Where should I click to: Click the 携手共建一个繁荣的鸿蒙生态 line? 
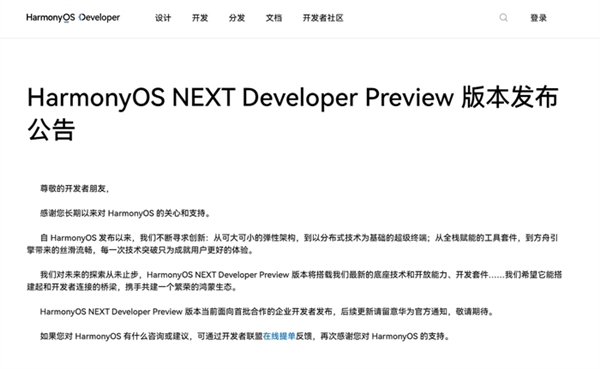coord(181,287)
